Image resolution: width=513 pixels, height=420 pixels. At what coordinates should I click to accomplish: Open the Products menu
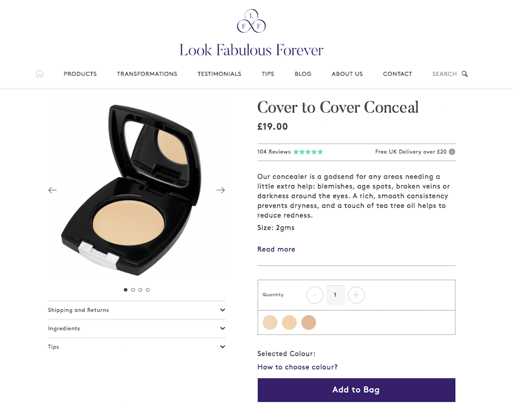coord(80,74)
